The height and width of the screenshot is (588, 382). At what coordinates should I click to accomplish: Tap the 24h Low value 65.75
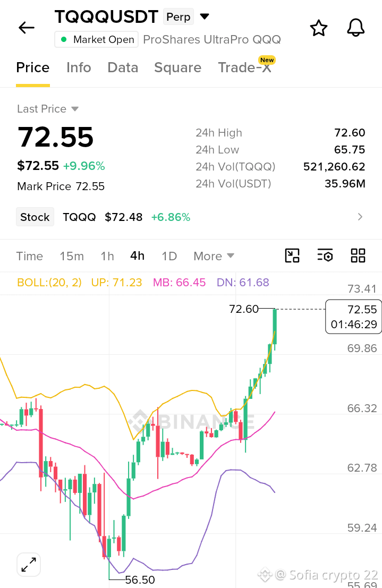(350, 150)
